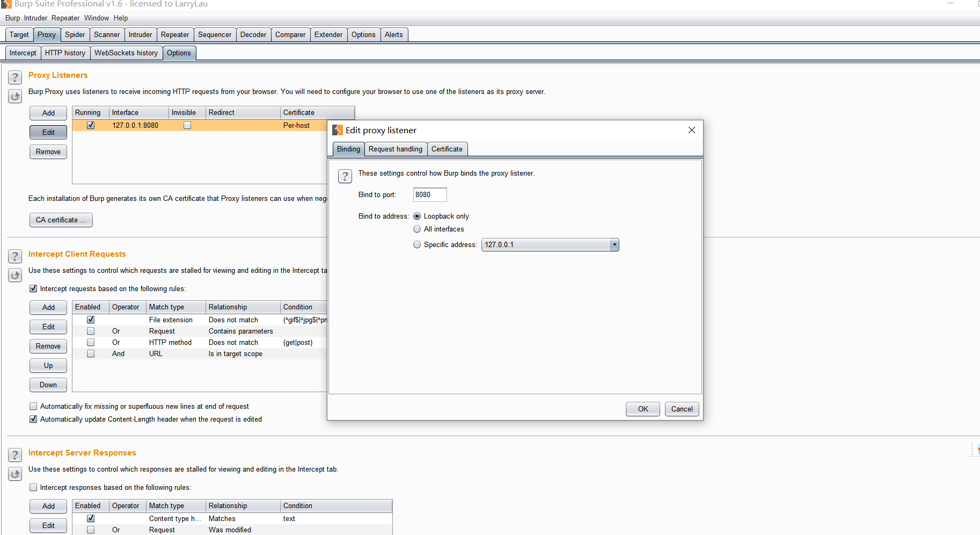Open the WebSockets history sub-tab
This screenshot has height=535, width=980.
[x=126, y=53]
